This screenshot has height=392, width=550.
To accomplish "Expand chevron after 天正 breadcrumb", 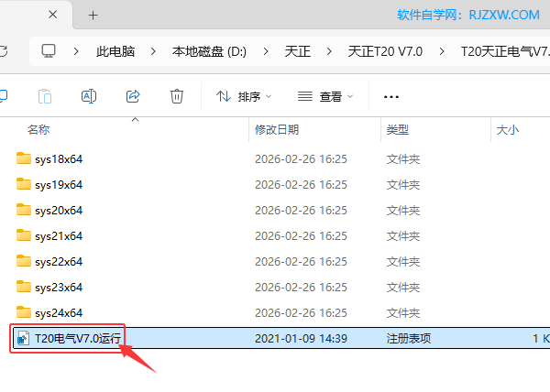I will click(x=329, y=51).
